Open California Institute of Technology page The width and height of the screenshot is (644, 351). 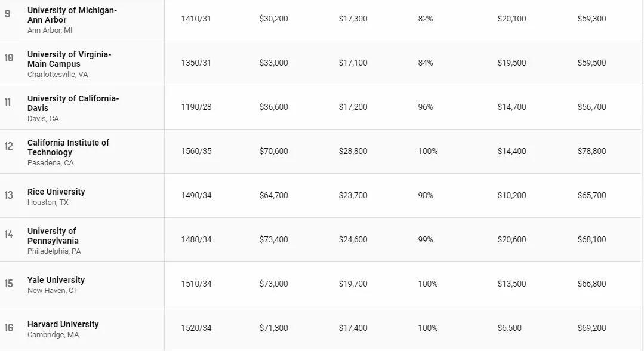(68, 147)
